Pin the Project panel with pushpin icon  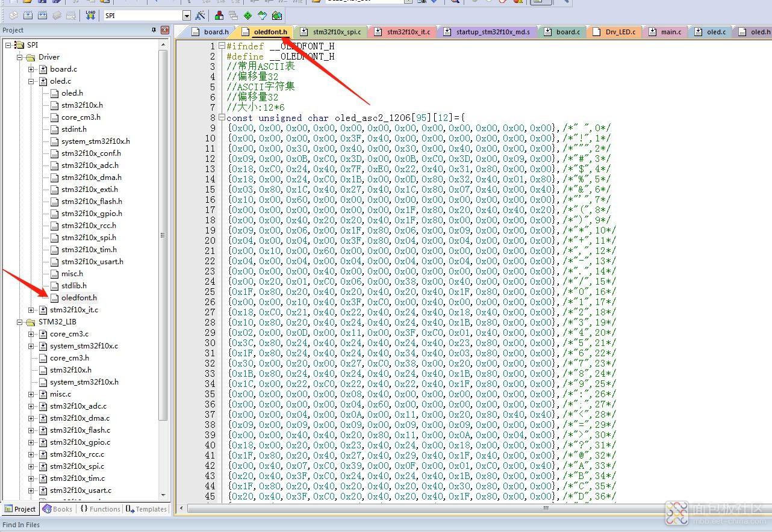(154, 30)
